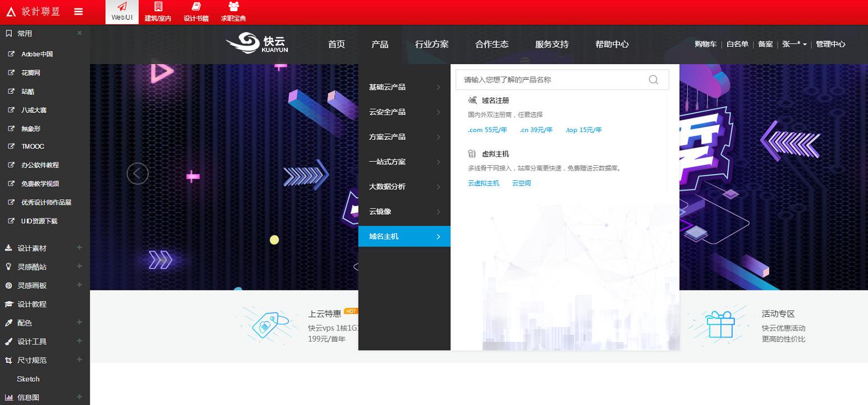Click the 设计教程 graduation cap icon
Screen dimensions: 868x405
click(10, 304)
